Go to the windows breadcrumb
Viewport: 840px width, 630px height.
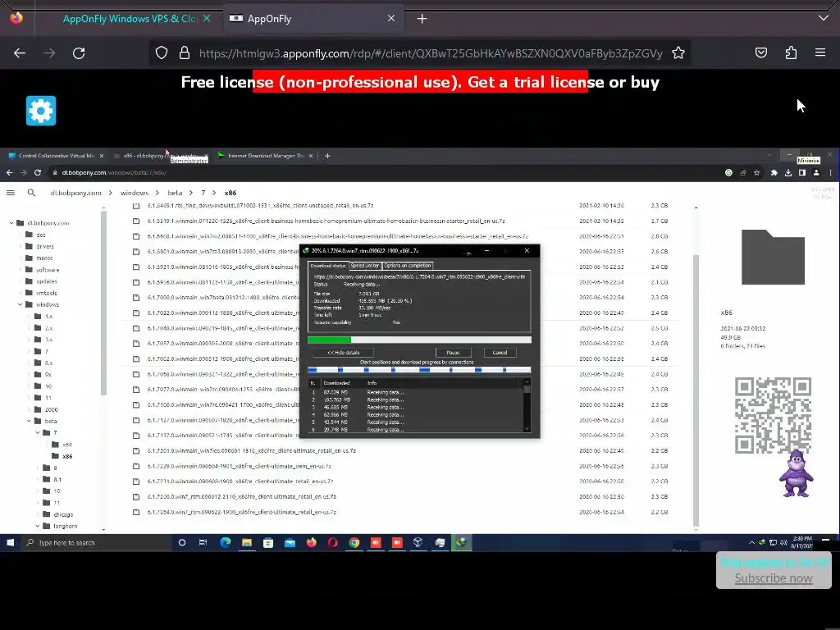coord(135,193)
